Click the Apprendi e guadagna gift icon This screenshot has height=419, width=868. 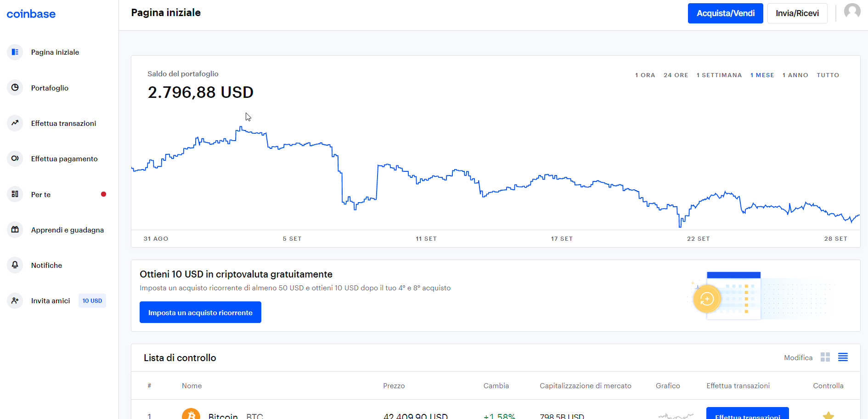[x=15, y=229]
